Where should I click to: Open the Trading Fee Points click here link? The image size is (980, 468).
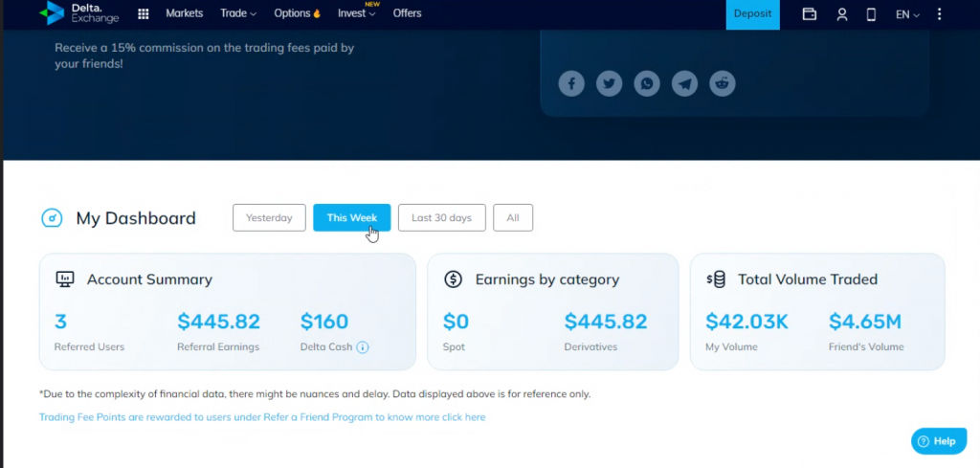point(262,416)
